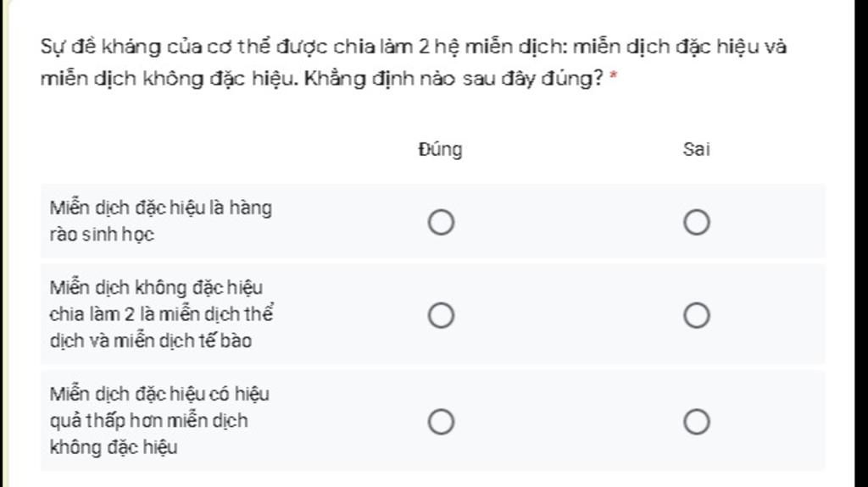Click text 'chia làm 2 là miễn dịch thể'

[161, 314]
